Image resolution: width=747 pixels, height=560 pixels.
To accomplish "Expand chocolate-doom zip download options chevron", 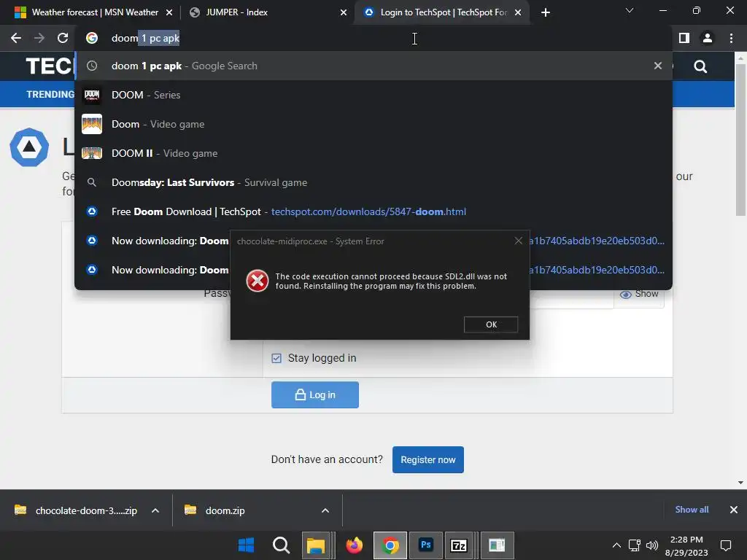I will pyautogui.click(x=155, y=510).
